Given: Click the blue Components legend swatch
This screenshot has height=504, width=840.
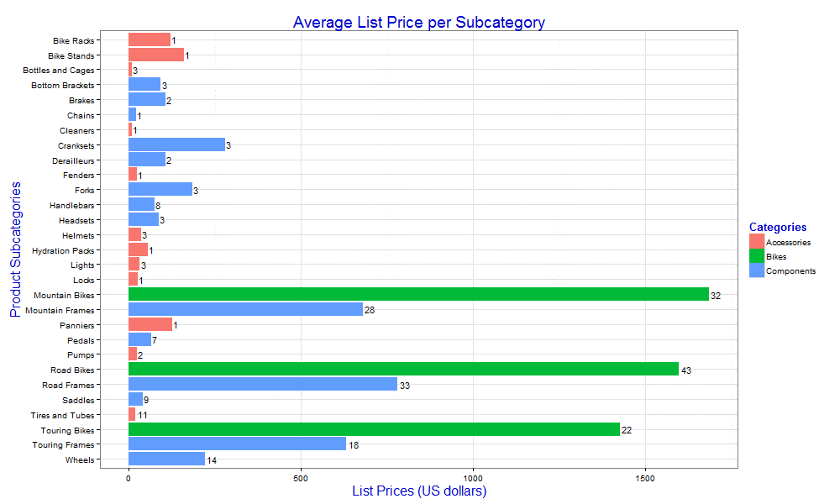Looking at the screenshot, I should [x=757, y=270].
